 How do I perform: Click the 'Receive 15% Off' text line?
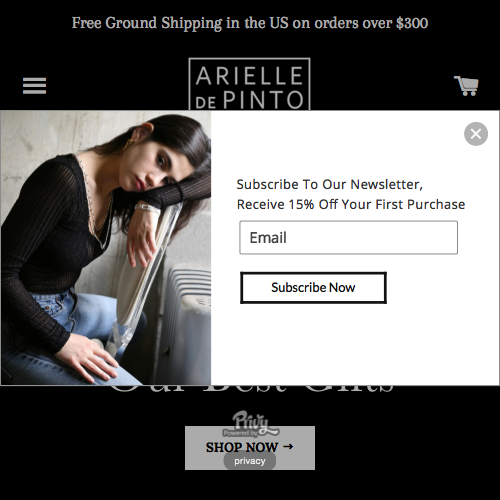tap(351, 204)
